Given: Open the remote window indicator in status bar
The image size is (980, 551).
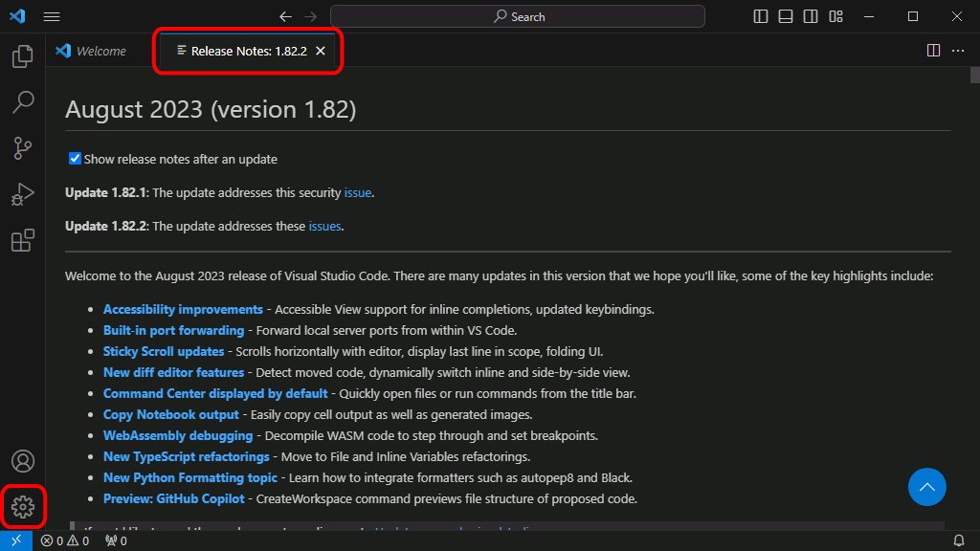Looking at the screenshot, I should (16, 540).
